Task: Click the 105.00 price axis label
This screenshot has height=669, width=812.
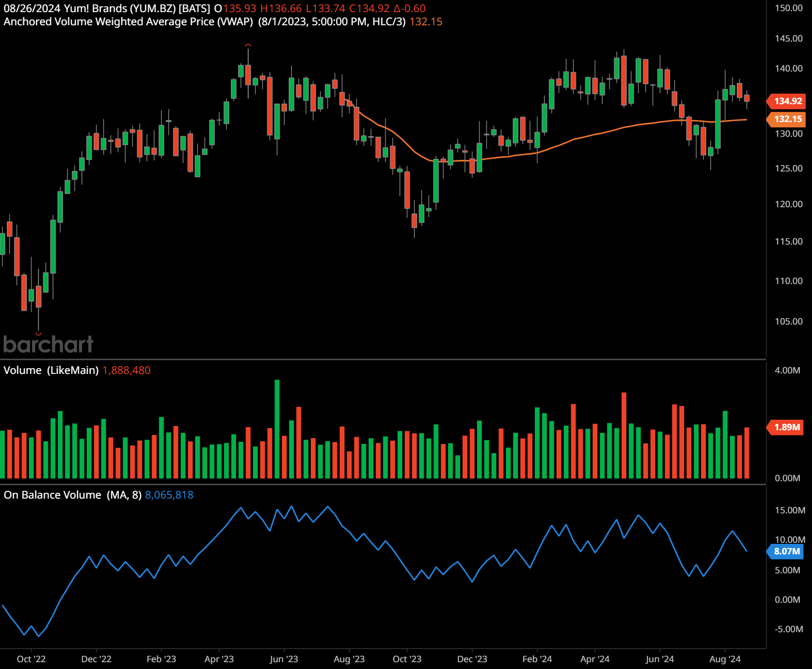Action: point(789,321)
